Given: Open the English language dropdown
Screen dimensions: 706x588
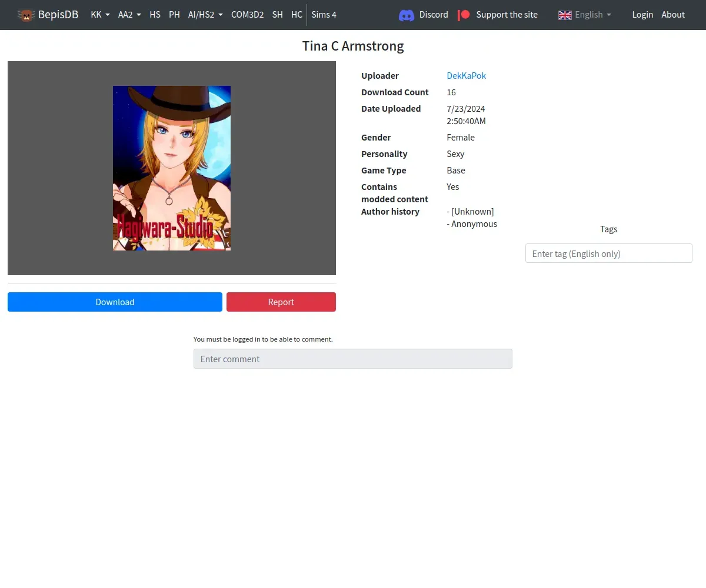Looking at the screenshot, I should [585, 15].
